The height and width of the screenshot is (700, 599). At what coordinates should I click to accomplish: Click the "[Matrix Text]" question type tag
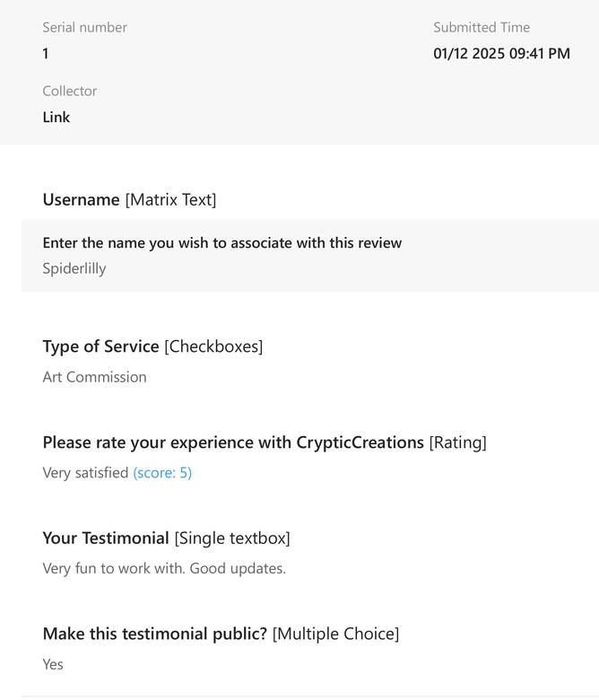pyautogui.click(x=170, y=200)
